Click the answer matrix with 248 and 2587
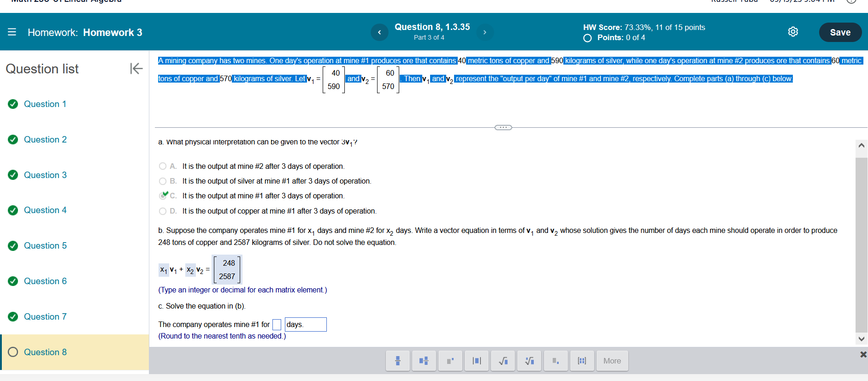Image resolution: width=868 pixels, height=381 pixels. pyautogui.click(x=227, y=269)
